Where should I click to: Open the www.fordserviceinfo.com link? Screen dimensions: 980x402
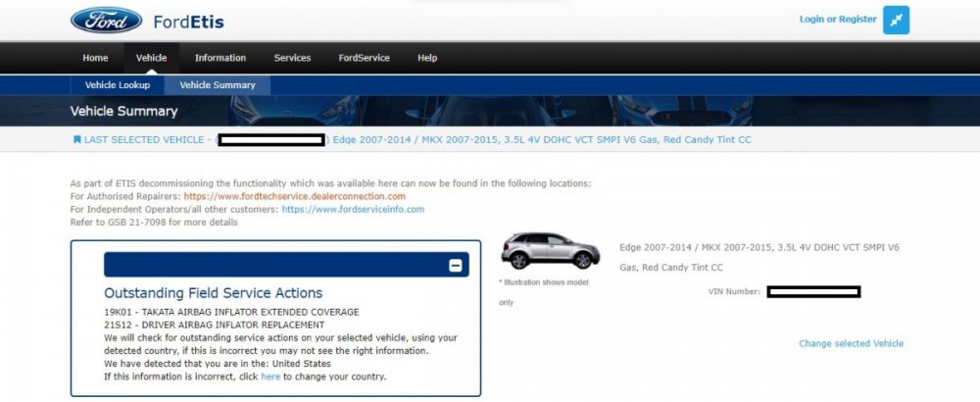pos(353,209)
